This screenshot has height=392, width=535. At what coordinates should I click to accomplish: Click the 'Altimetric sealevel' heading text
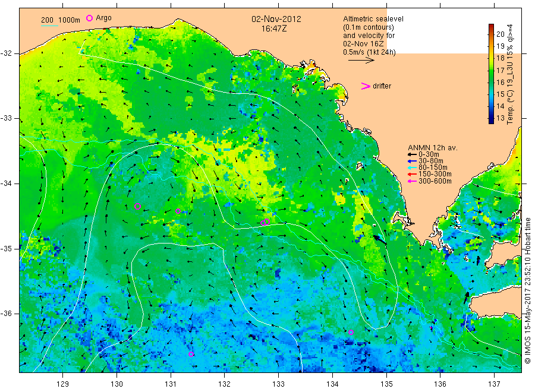pos(373,19)
